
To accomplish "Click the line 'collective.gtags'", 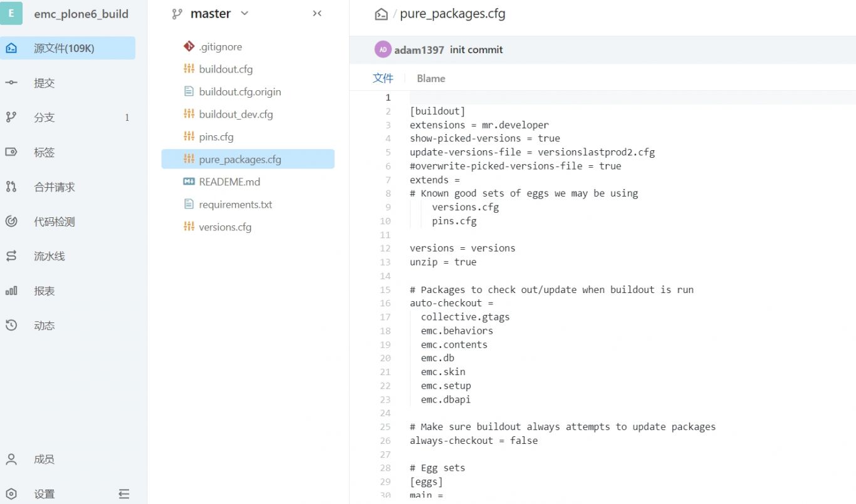I will click(x=465, y=317).
